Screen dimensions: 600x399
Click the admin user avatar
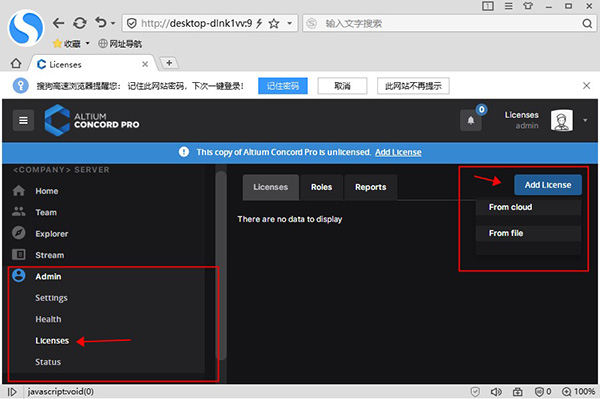(561, 120)
